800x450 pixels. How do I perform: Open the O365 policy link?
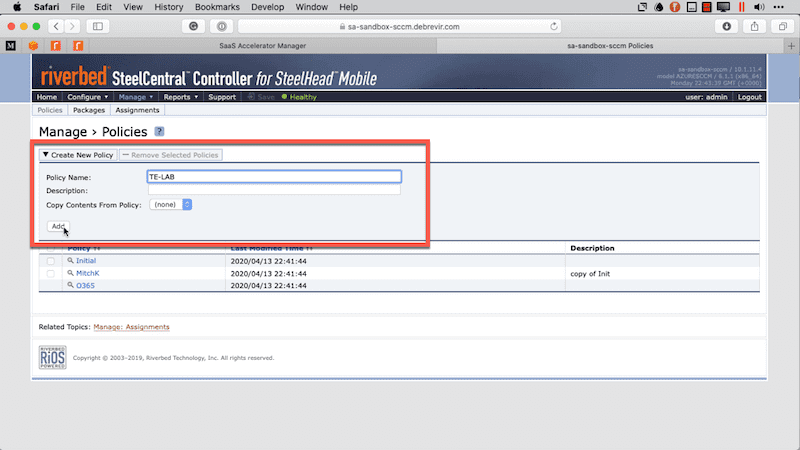coord(85,286)
